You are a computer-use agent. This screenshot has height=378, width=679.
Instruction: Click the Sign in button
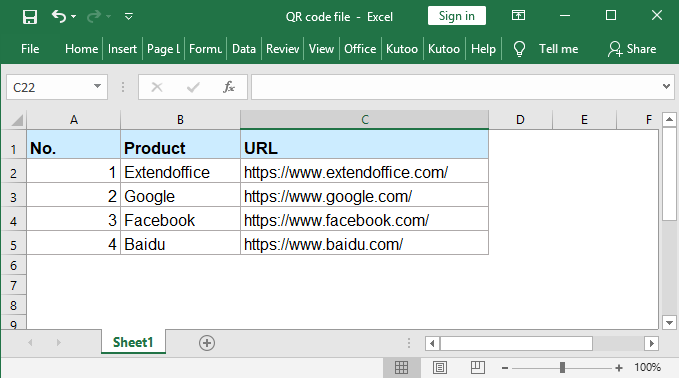pos(456,16)
